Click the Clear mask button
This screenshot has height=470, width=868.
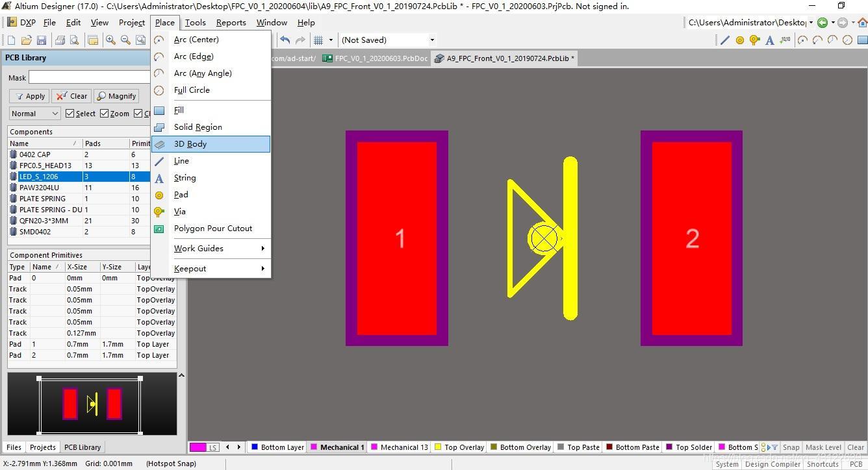click(71, 96)
